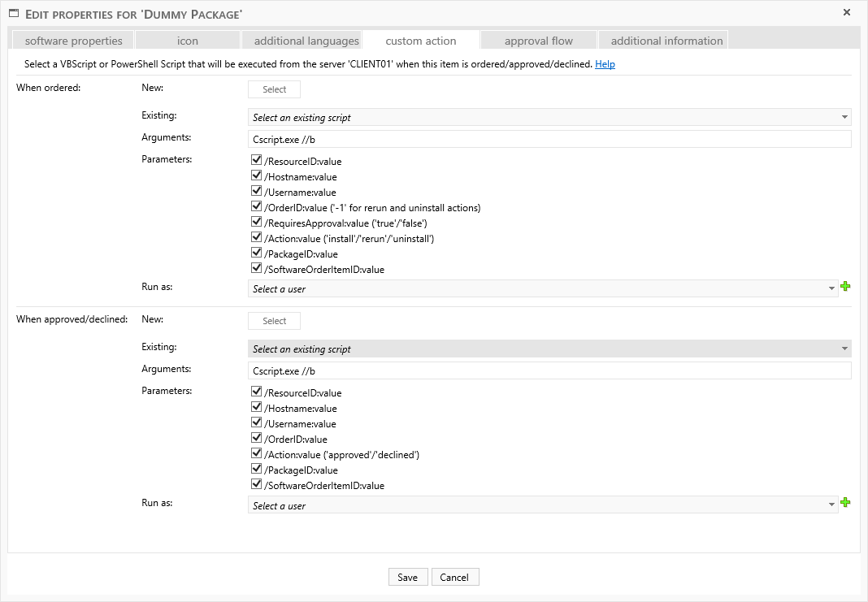Uncheck /ResourceID:value under When ordered
The width and height of the screenshot is (868, 602).
tap(257, 161)
